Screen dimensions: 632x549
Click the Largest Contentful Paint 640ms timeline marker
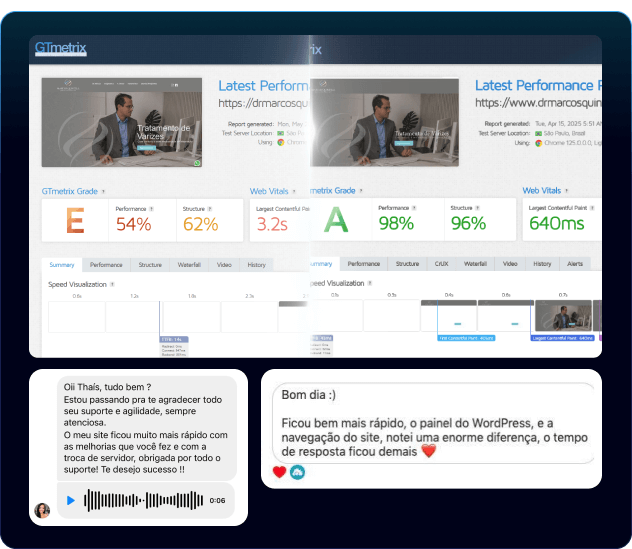(563, 338)
